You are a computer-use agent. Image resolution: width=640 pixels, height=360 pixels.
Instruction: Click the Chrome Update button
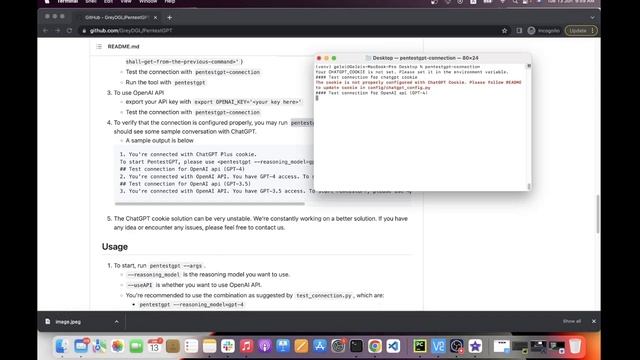point(581,31)
